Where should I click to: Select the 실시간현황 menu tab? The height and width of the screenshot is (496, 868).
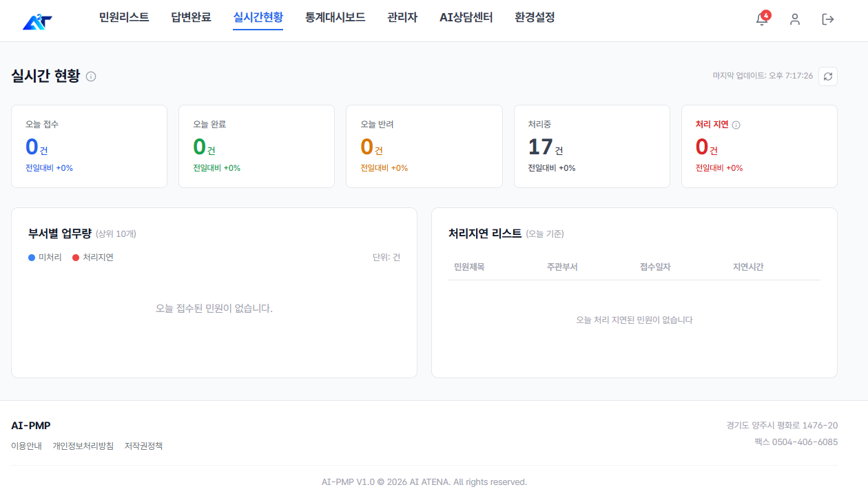(258, 18)
